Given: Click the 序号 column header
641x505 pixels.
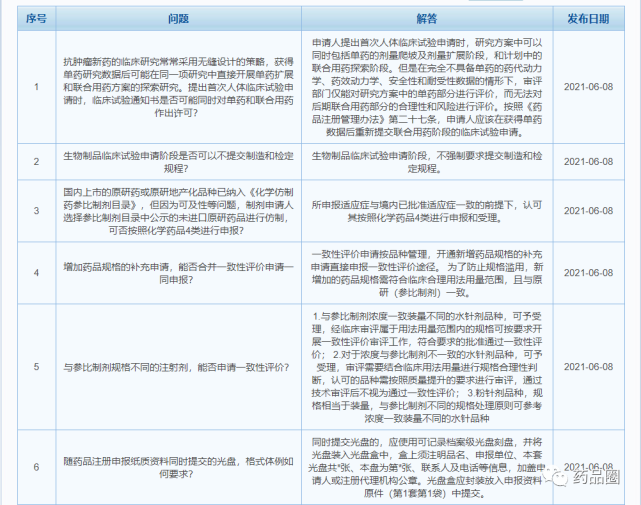Looking at the screenshot, I should tap(36, 19).
